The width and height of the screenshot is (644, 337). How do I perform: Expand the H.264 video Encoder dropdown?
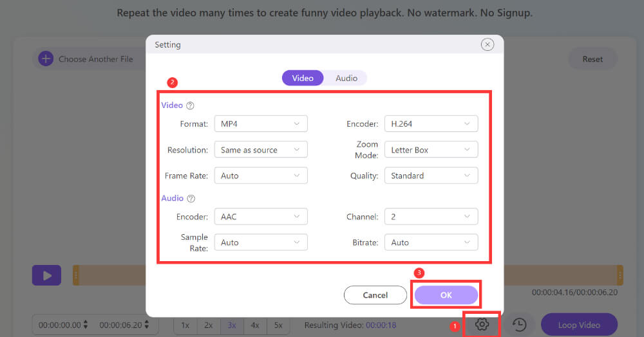coord(431,123)
